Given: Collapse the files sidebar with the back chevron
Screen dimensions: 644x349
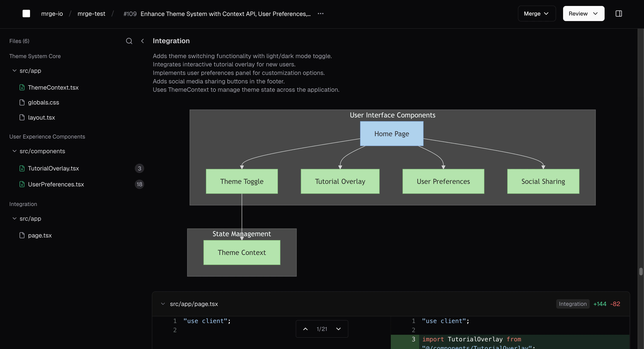Looking at the screenshot, I should pyautogui.click(x=142, y=41).
